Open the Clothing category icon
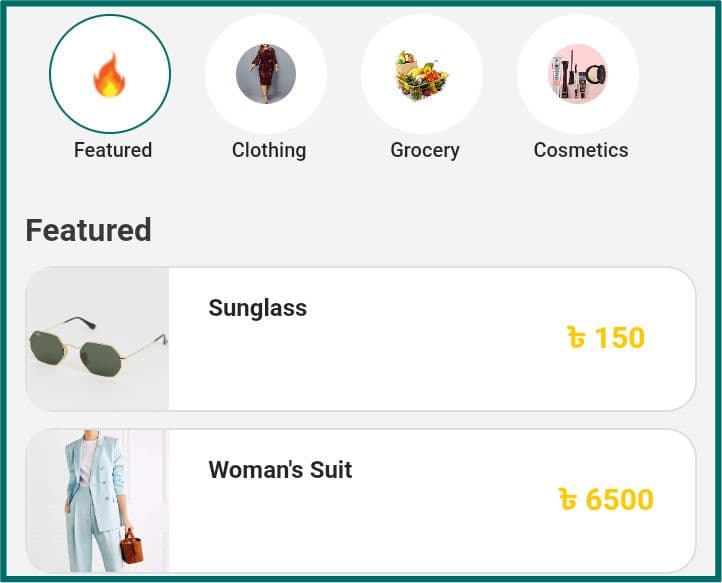 click(x=266, y=75)
